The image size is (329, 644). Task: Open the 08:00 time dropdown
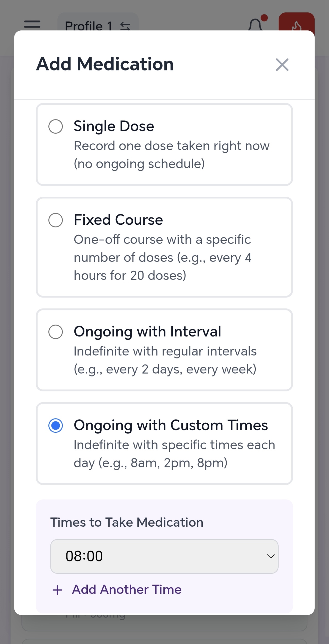(164, 556)
